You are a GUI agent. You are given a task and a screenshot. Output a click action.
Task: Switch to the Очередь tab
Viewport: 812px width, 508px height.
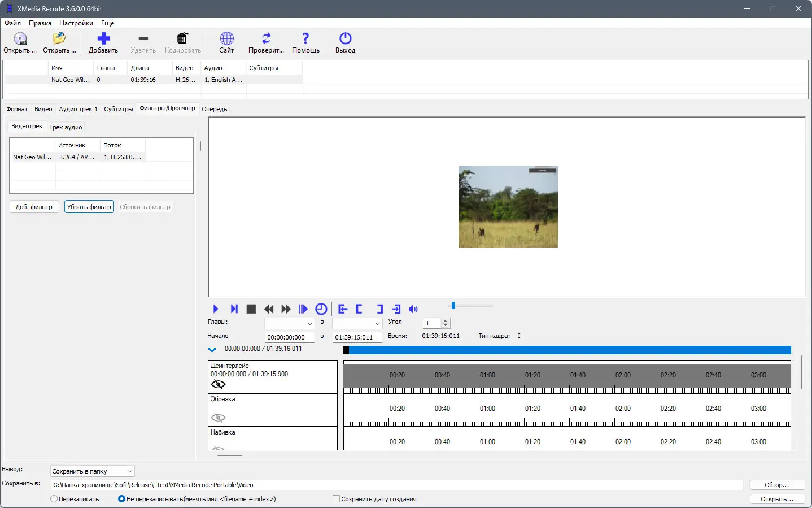pyautogui.click(x=215, y=109)
